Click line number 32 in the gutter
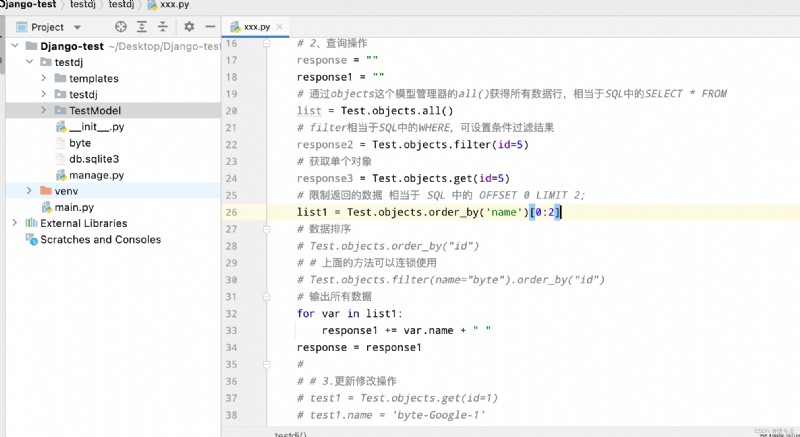Viewport: 800px width, 437px height. [x=231, y=314]
